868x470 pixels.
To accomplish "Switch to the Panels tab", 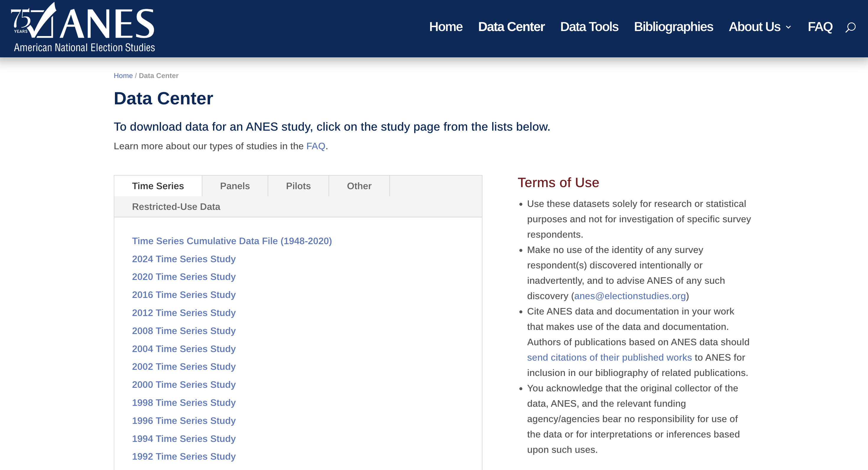I will tap(235, 186).
